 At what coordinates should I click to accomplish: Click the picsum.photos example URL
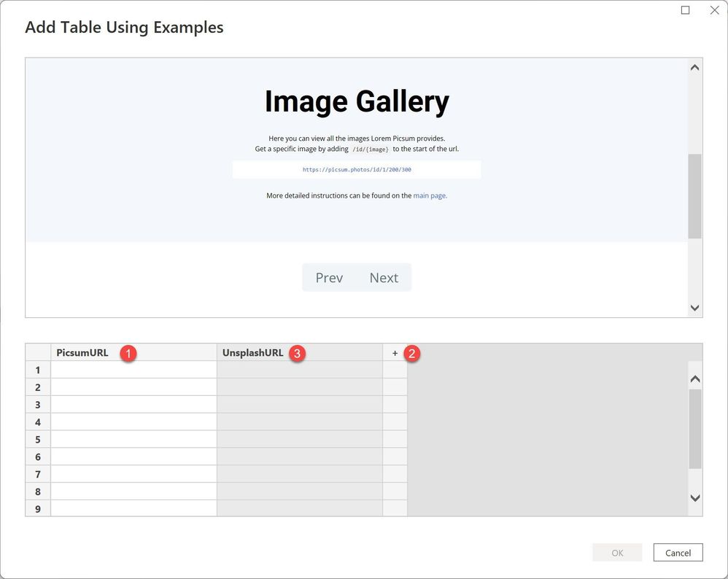click(357, 170)
